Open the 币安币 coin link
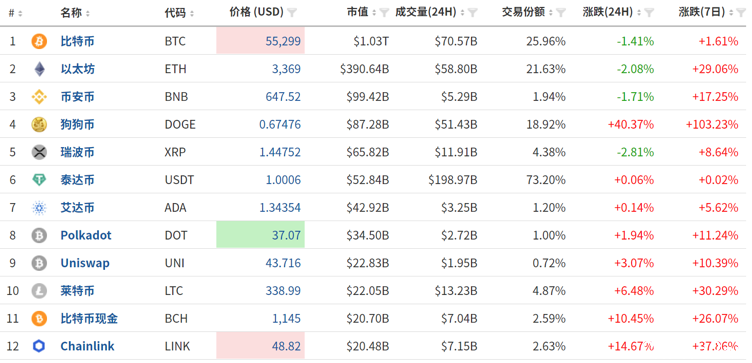 click(x=77, y=97)
